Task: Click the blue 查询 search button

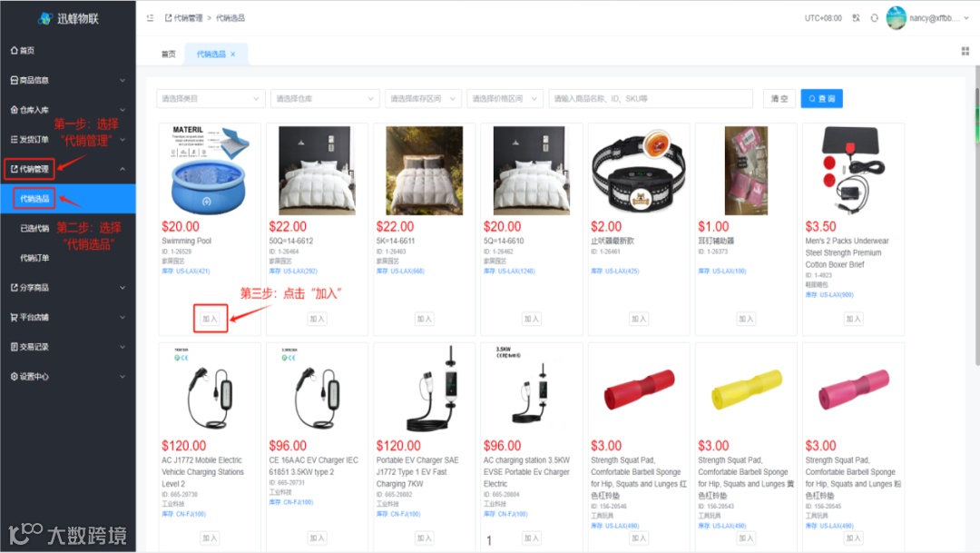Action: 821,98
